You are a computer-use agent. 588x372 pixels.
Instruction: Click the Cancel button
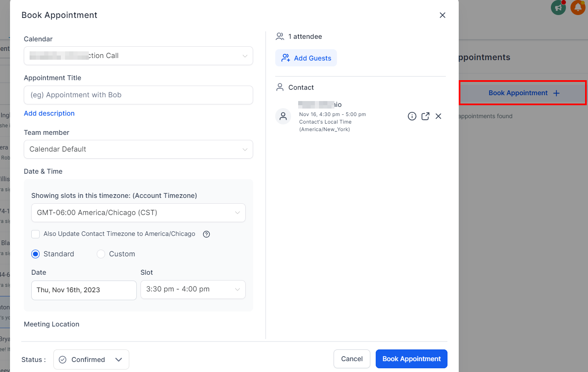click(352, 359)
